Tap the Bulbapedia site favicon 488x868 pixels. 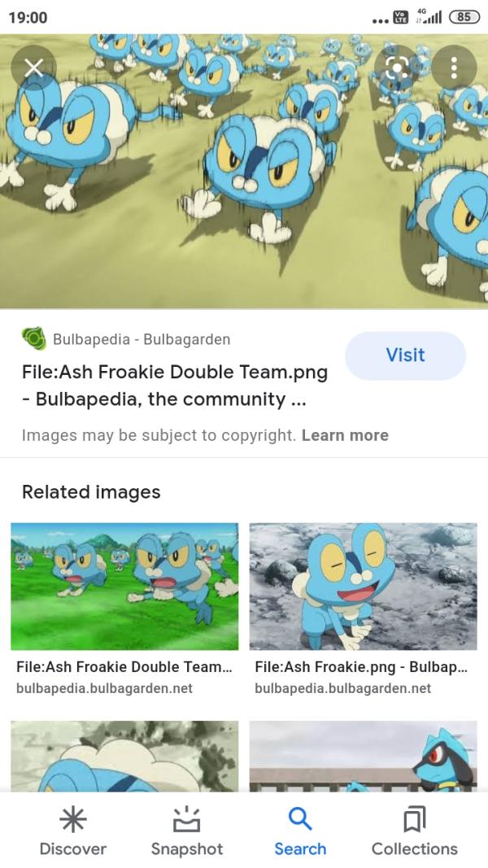pos(33,338)
